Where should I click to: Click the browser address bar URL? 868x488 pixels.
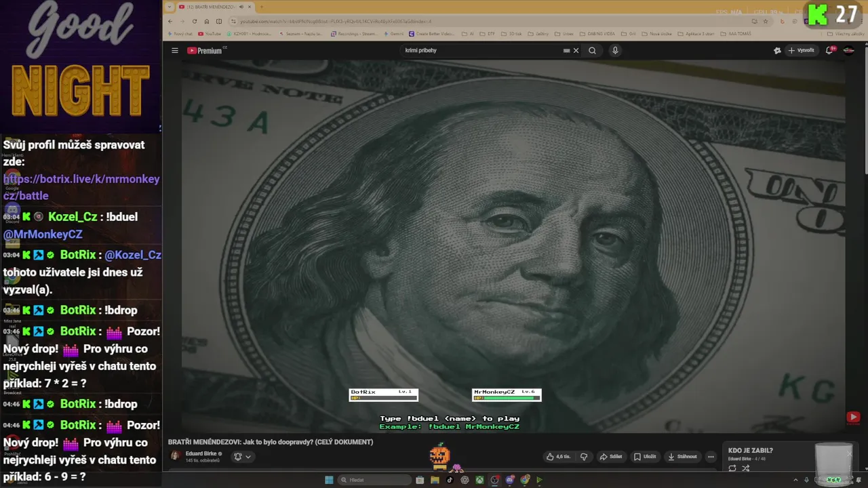[336, 21]
